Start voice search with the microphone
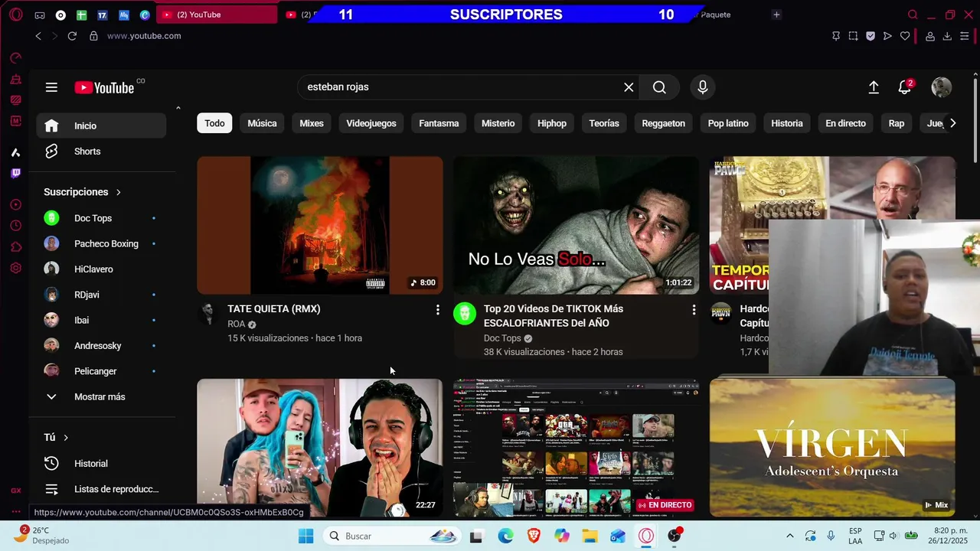Screen dimensions: 980x551 coord(702,87)
